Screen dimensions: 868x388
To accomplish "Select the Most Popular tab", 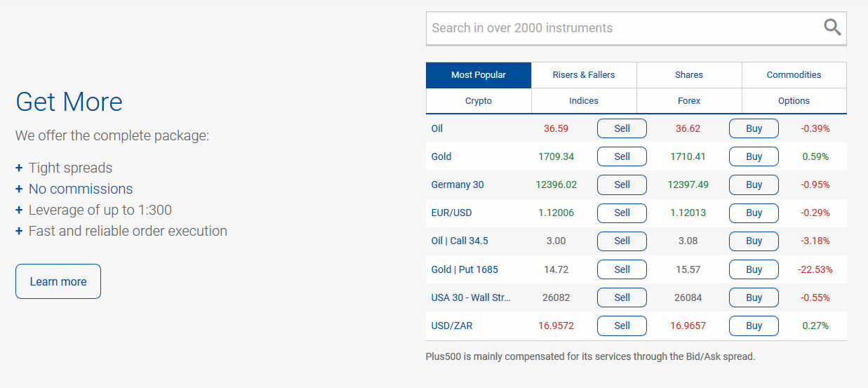I will (x=479, y=75).
